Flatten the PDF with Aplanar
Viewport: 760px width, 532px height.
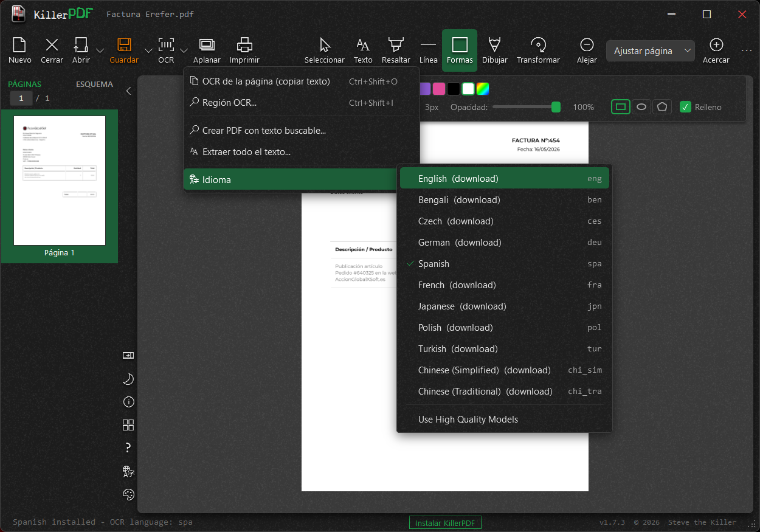[207, 50]
